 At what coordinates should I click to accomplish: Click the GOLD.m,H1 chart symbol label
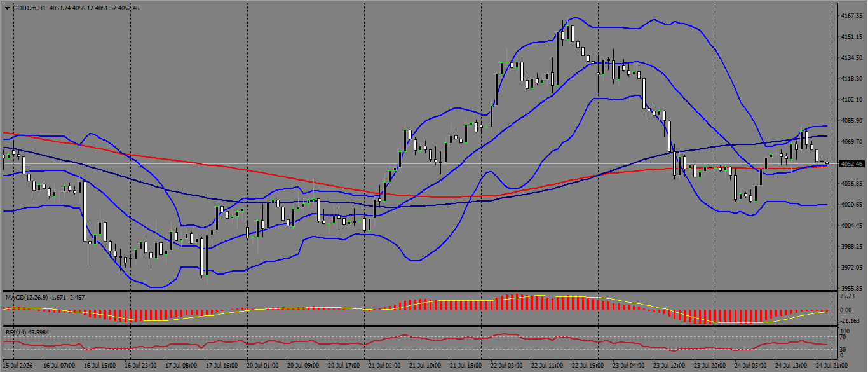tap(29, 8)
